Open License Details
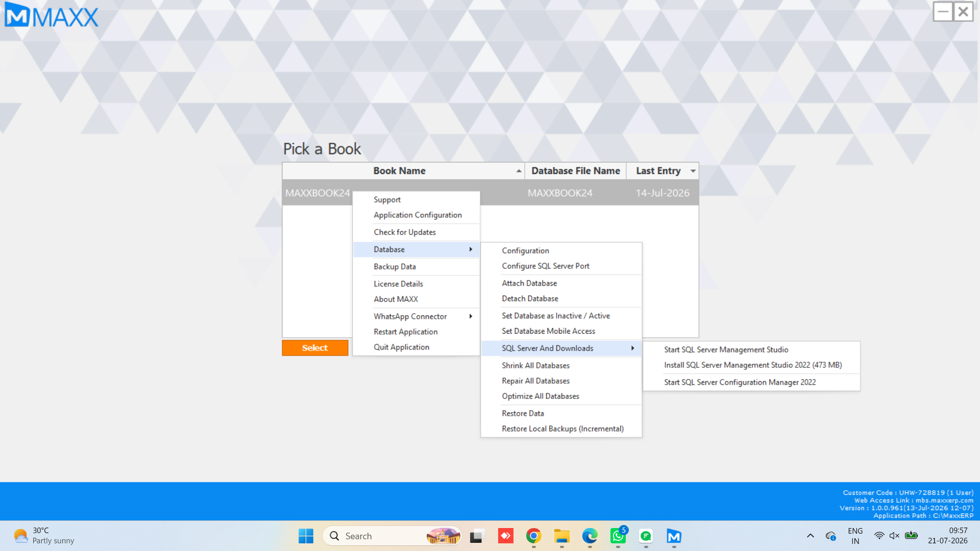The height and width of the screenshot is (551, 980). point(416,284)
